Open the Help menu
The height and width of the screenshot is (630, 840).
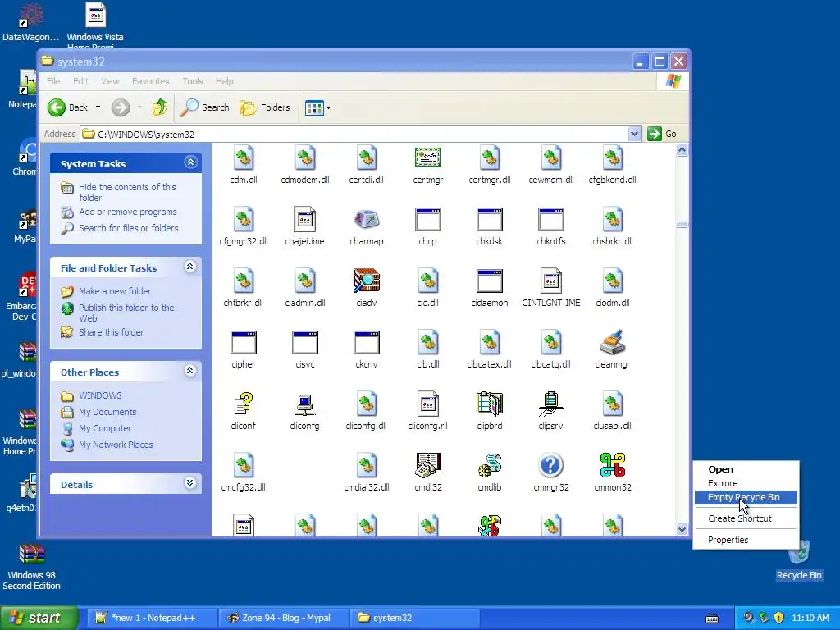click(x=225, y=81)
